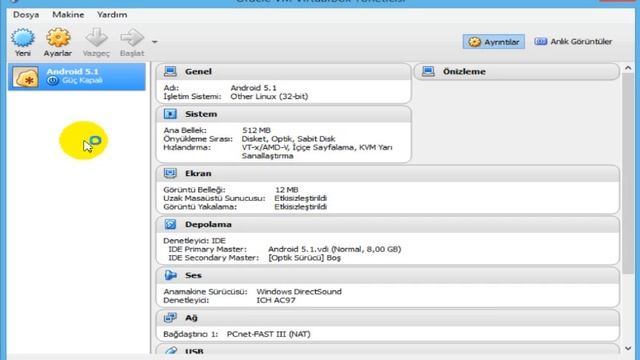Click the Anlık Görüntüler camera icon
The height and width of the screenshot is (360, 640).
540,41
